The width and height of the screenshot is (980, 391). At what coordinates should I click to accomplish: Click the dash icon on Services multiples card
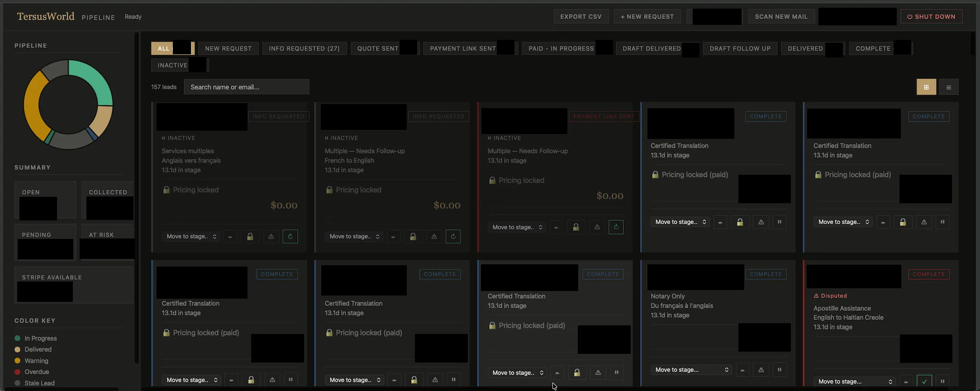[230, 236]
